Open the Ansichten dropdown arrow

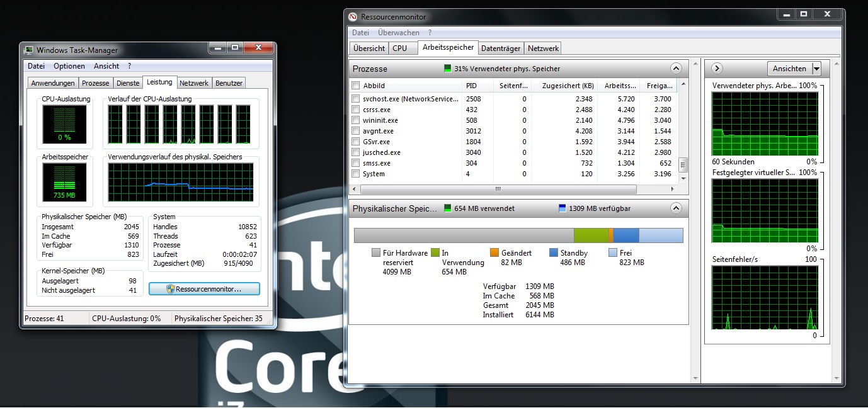[x=817, y=69]
